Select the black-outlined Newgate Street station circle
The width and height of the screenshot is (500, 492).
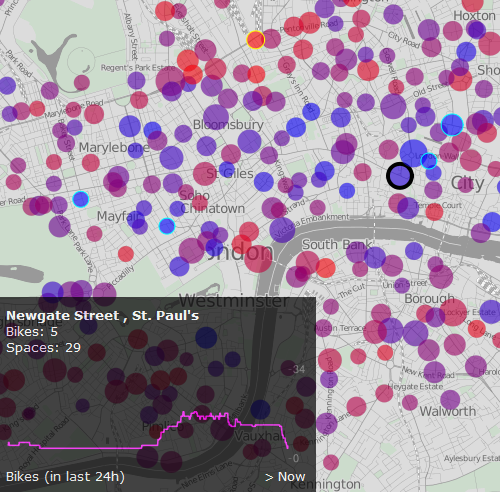click(x=400, y=176)
